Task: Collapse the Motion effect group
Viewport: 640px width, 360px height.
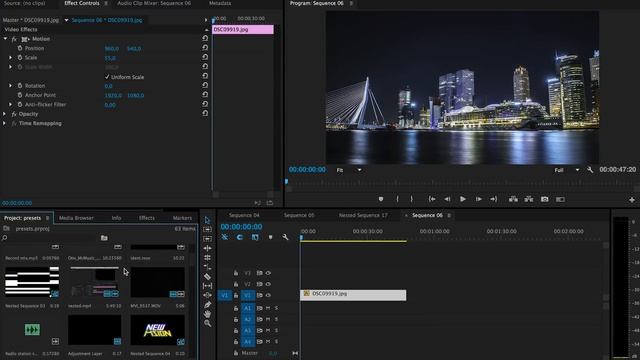Action: point(5,38)
